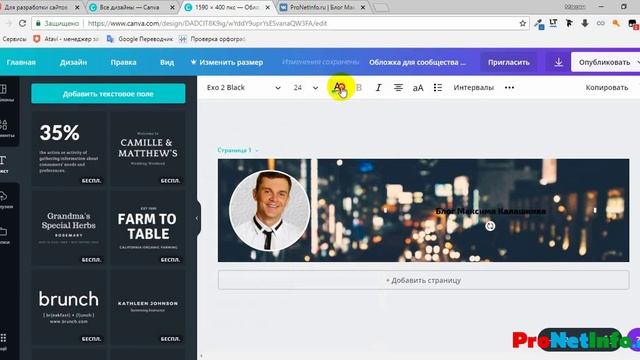Select the 35% text template
The height and width of the screenshot is (360, 640).
point(69,149)
